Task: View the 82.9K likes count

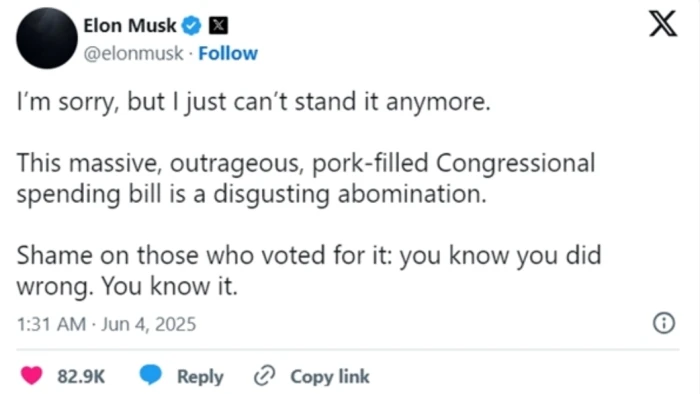Action: point(81,377)
